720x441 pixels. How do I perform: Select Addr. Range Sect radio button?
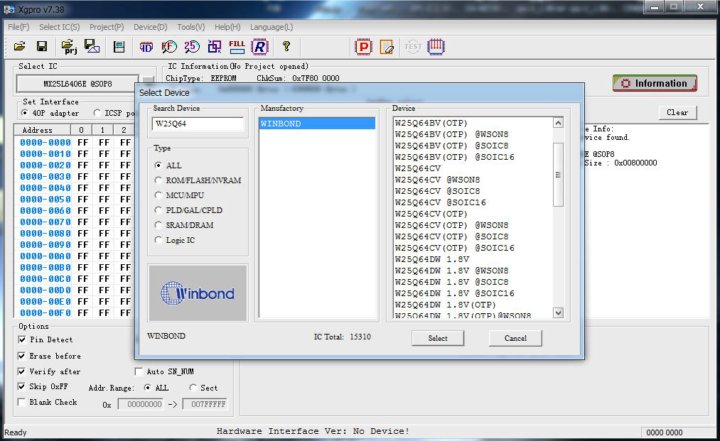(193, 388)
